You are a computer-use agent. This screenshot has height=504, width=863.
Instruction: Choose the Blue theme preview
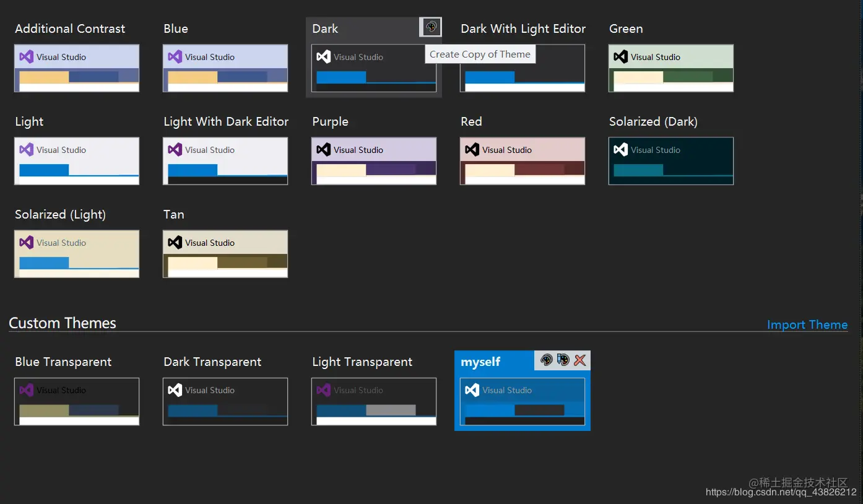[x=225, y=68]
